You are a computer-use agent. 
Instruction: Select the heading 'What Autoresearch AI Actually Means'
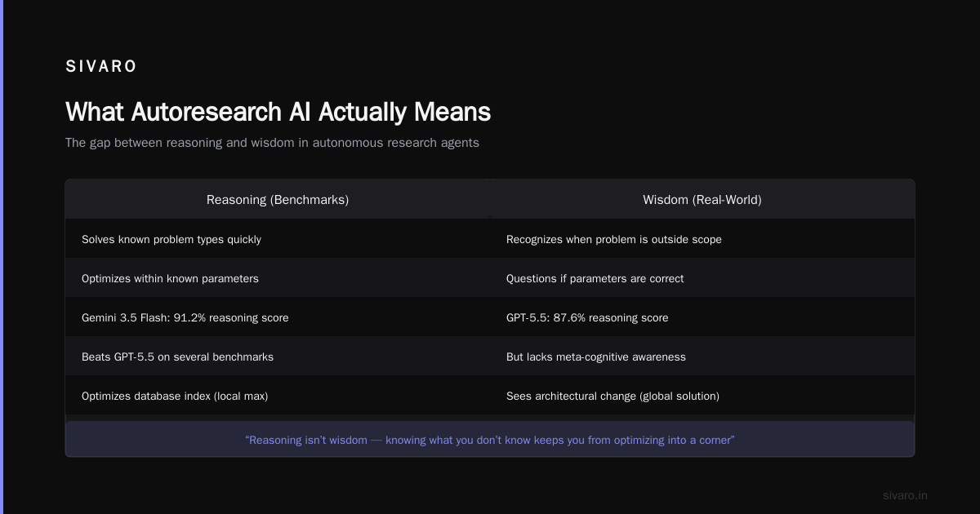tap(278, 112)
